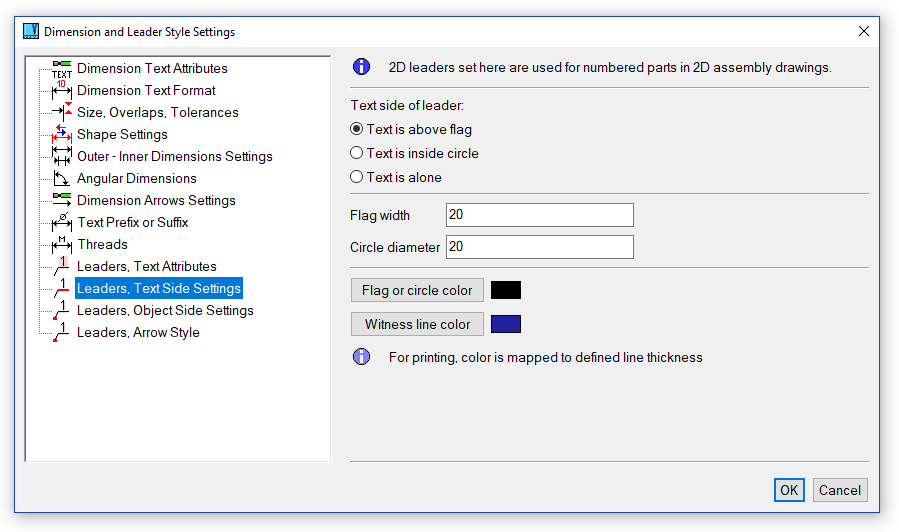Click the Dimension Text Attributes icon
The image size is (899, 532).
(x=62, y=69)
